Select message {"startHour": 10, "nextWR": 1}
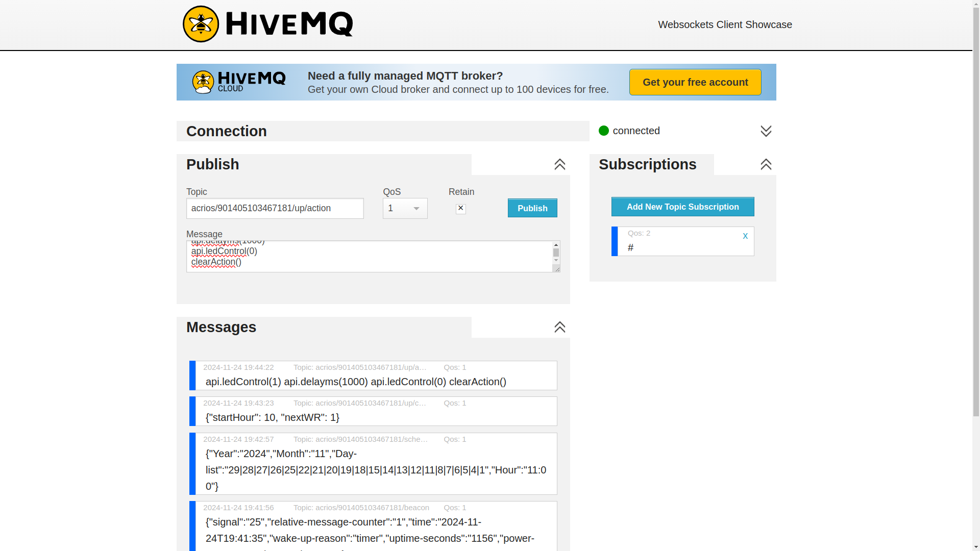Screen dimensions: 980x551 click(x=373, y=411)
